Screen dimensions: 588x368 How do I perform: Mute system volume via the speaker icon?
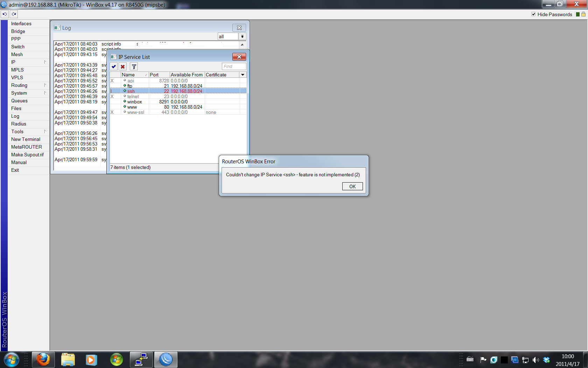coord(536,360)
